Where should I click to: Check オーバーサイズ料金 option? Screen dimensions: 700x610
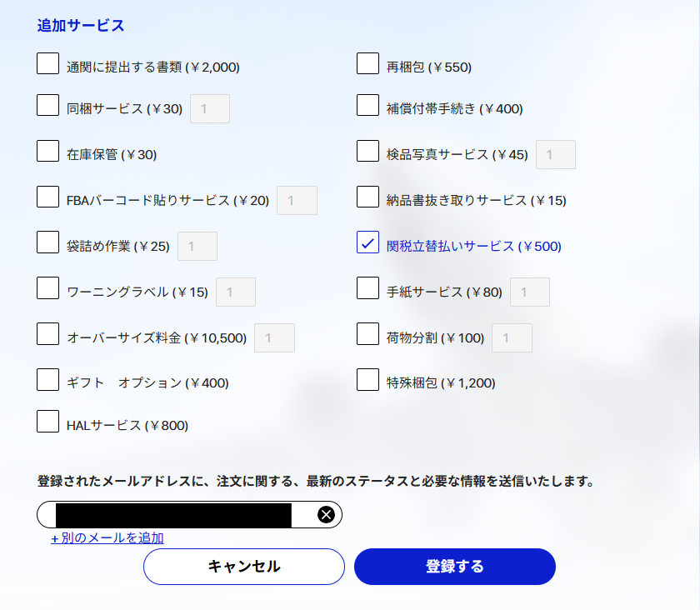[x=47, y=333]
